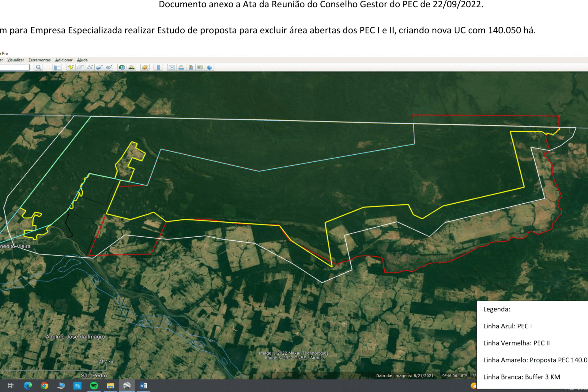Select the Add Path tool
Viewport: 588px width, 392px height.
(90, 67)
